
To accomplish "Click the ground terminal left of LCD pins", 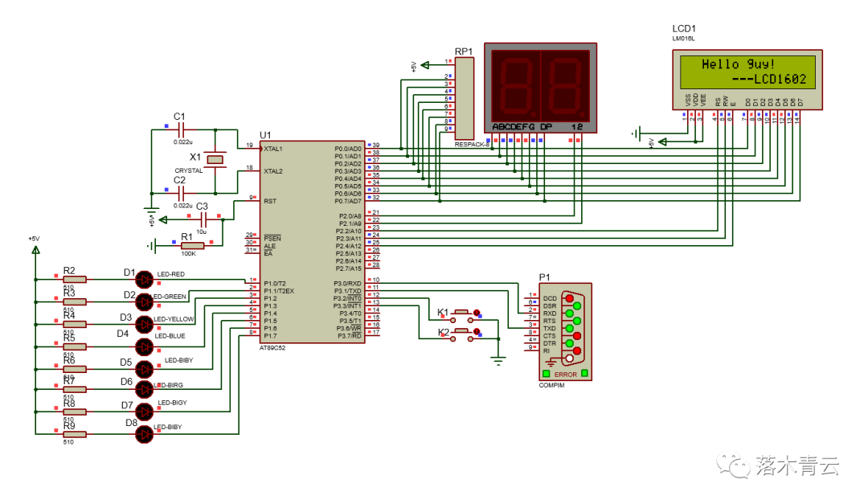I will point(636,133).
